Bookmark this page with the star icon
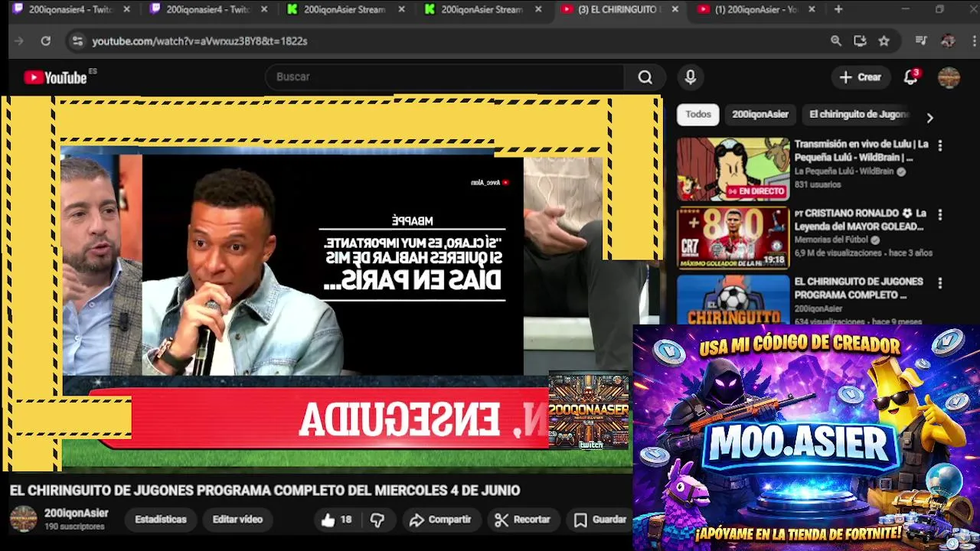Viewport: 980px width, 551px height. [x=884, y=41]
